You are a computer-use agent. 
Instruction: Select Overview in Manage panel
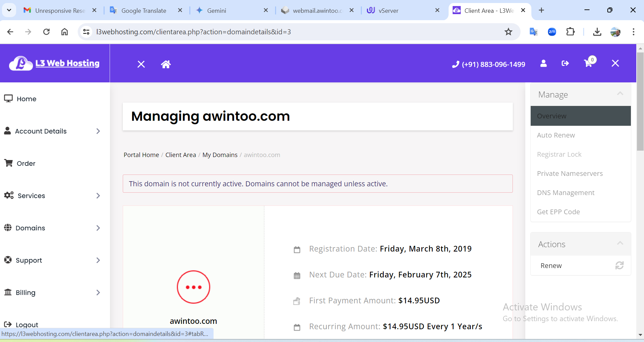(580, 116)
